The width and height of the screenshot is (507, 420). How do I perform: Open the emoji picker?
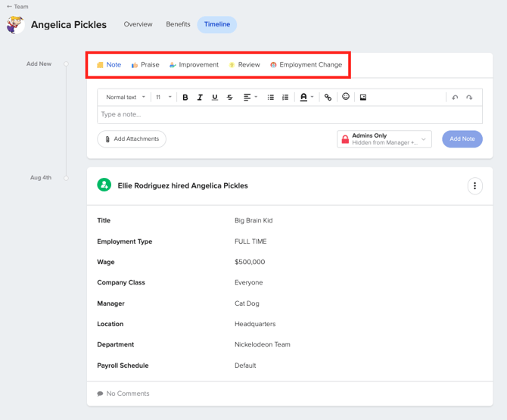point(346,97)
